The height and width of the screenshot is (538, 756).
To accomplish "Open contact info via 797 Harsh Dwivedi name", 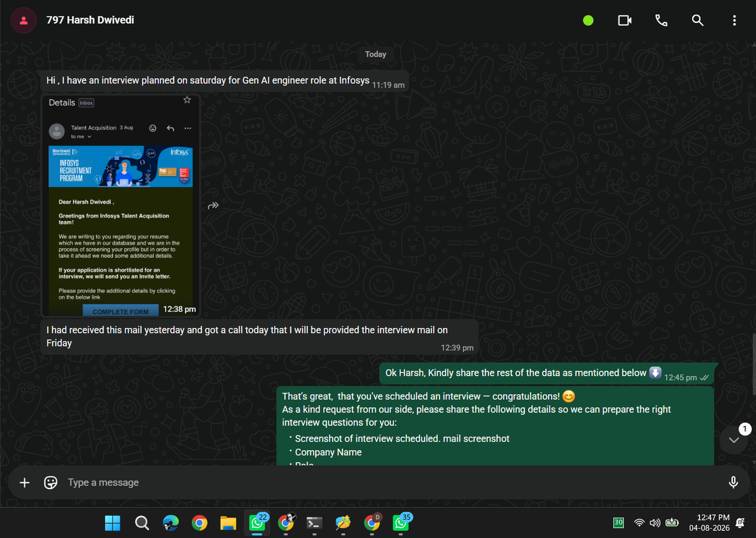I will (x=90, y=20).
